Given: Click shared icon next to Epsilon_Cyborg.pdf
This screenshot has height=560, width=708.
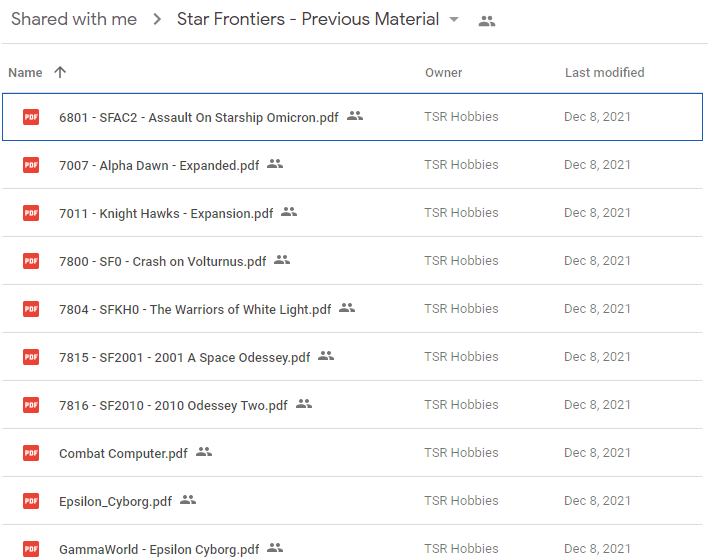Looking at the screenshot, I should pos(188,500).
